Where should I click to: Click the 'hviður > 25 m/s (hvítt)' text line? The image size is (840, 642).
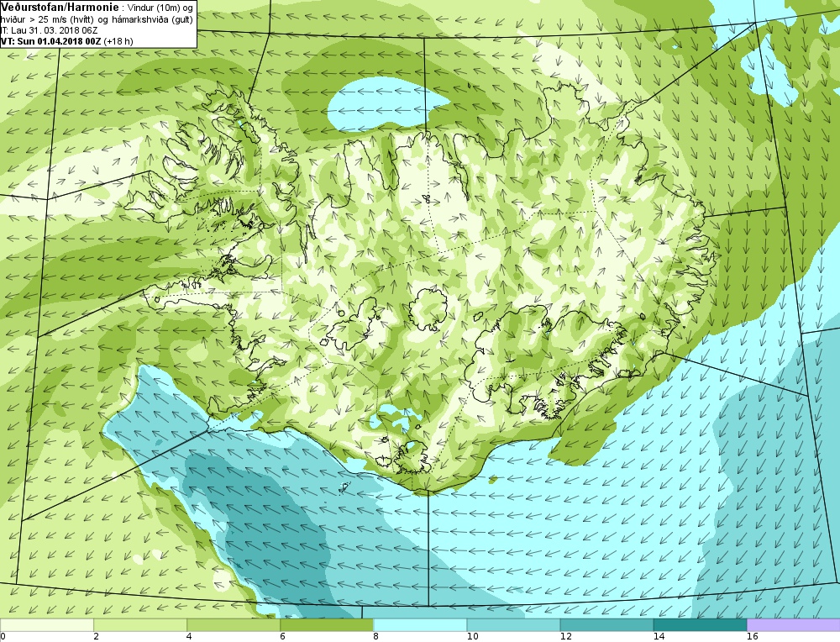tap(46, 19)
